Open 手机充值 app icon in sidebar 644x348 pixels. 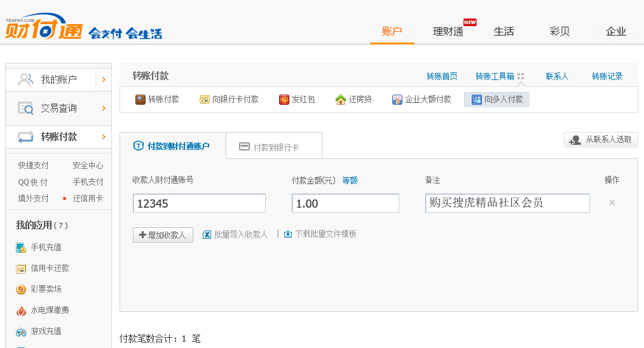(x=21, y=248)
